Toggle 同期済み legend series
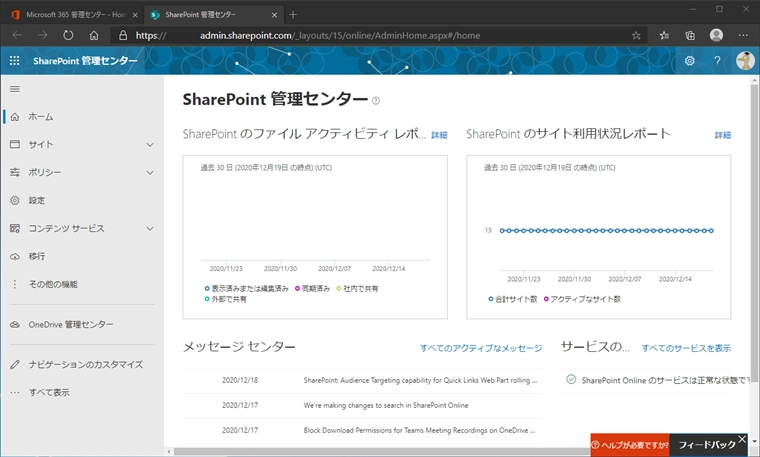 pos(312,288)
